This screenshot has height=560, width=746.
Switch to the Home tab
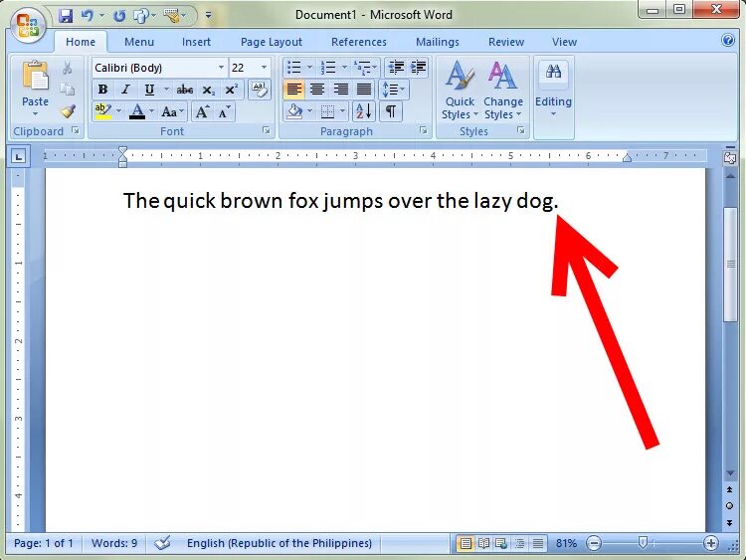tap(81, 42)
